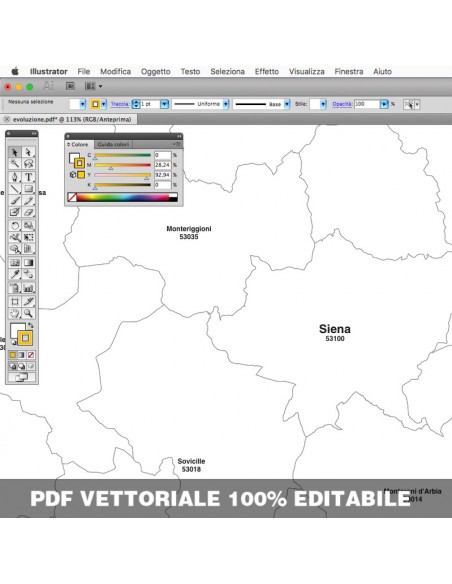The image size is (452, 584).
Task: Open the Illustrator application menu
Action: click(49, 72)
